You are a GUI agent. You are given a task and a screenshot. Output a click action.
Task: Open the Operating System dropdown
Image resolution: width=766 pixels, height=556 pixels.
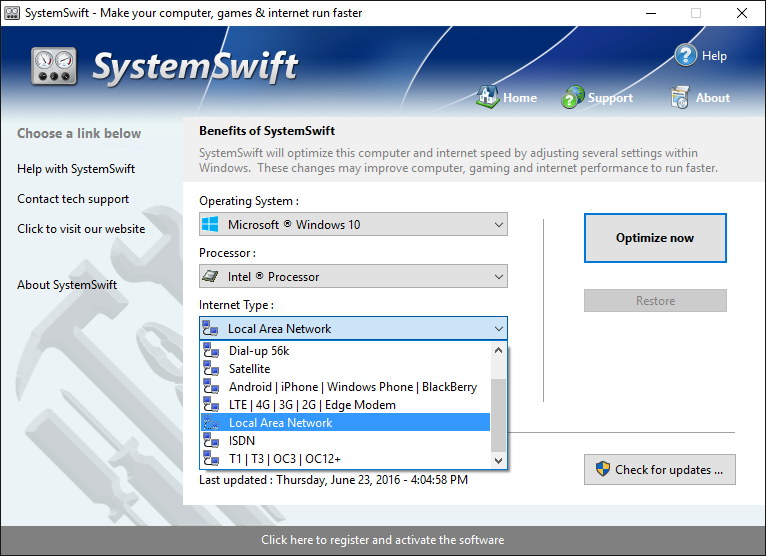click(x=353, y=224)
